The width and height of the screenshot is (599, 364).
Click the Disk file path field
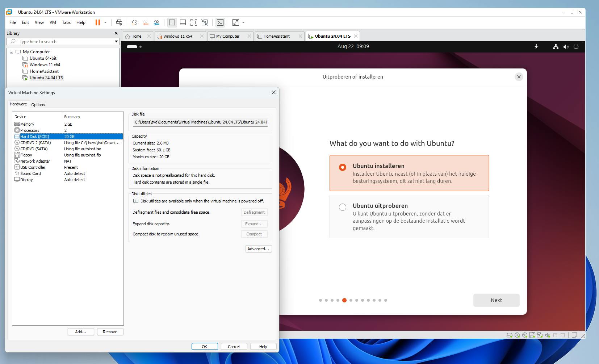(x=200, y=122)
